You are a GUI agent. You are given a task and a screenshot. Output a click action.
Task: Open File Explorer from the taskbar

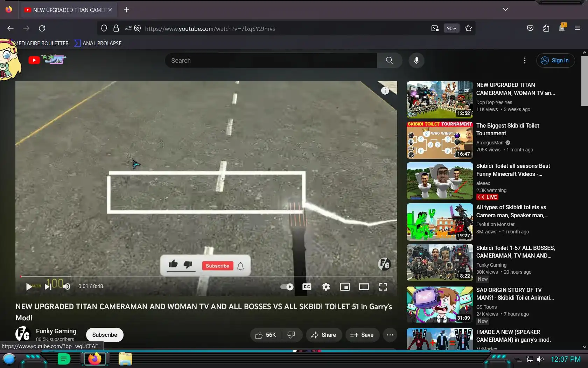coord(125,359)
